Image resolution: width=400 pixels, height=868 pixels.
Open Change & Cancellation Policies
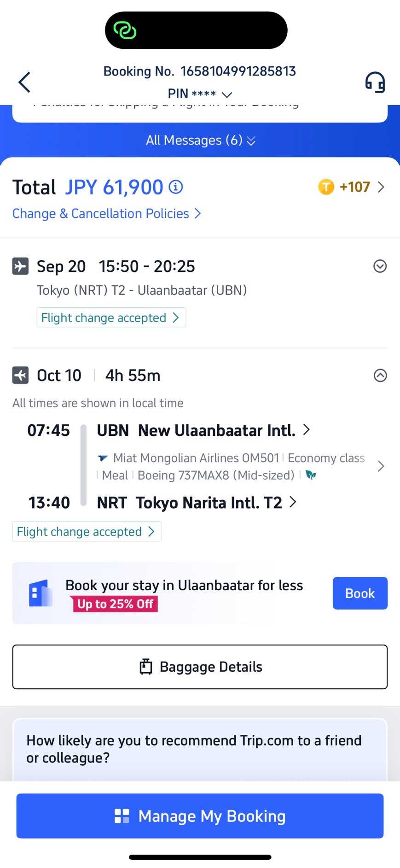tap(106, 214)
